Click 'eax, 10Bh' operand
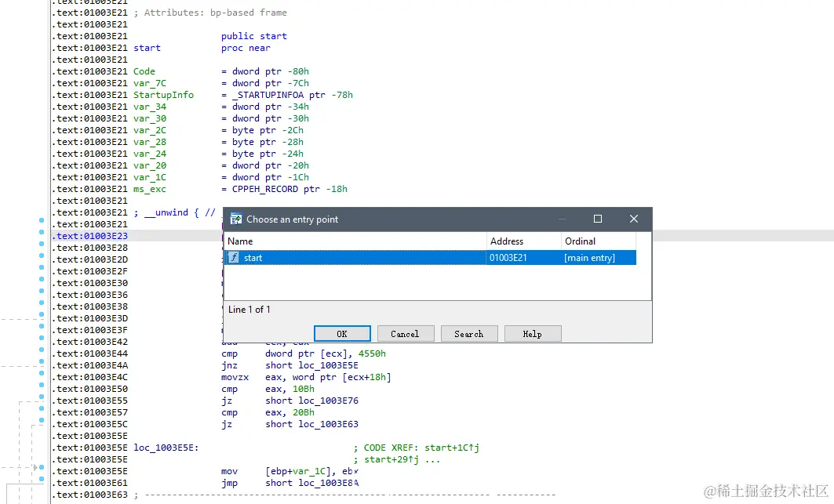The height and width of the screenshot is (504, 834). pyautogui.click(x=290, y=389)
